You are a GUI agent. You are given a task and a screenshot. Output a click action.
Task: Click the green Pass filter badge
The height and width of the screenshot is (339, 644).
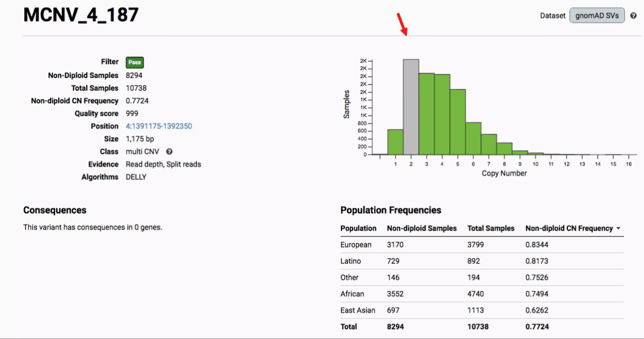tap(135, 62)
